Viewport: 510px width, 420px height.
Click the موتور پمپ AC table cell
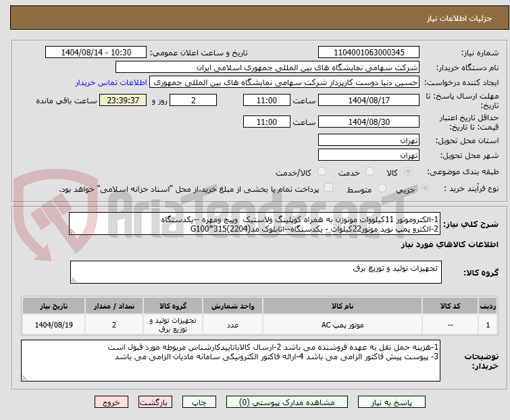pyautogui.click(x=342, y=324)
